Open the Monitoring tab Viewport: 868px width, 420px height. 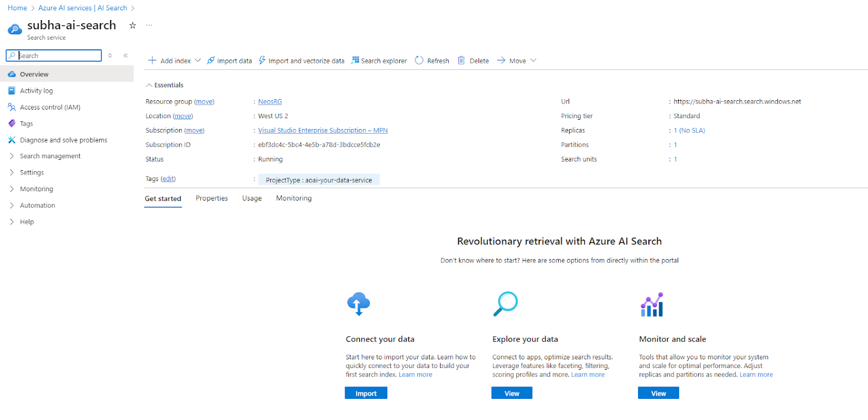294,198
